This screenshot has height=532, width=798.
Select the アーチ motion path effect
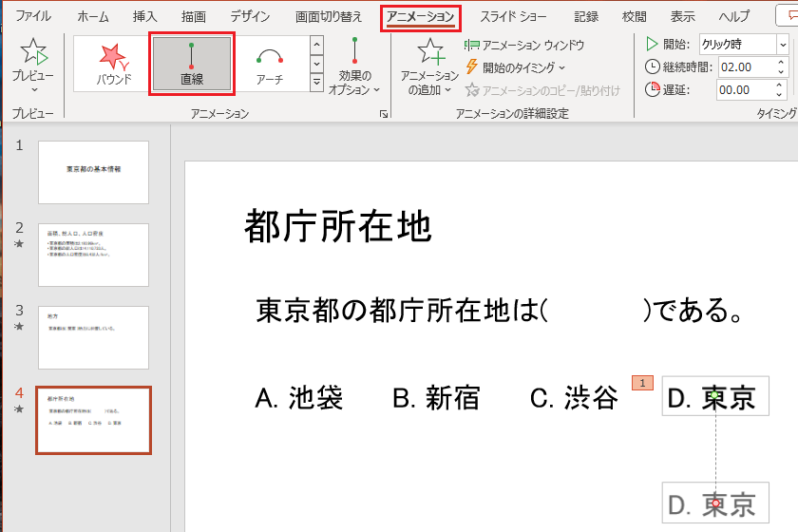tap(271, 64)
